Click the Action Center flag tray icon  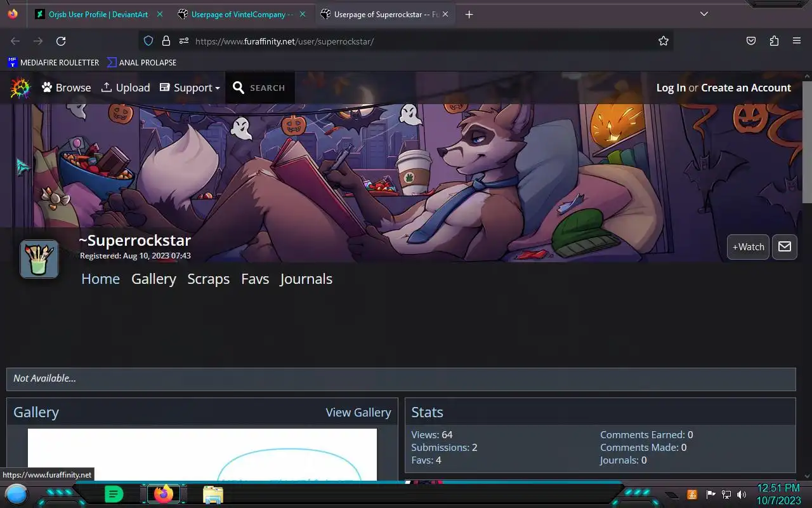[710, 495]
